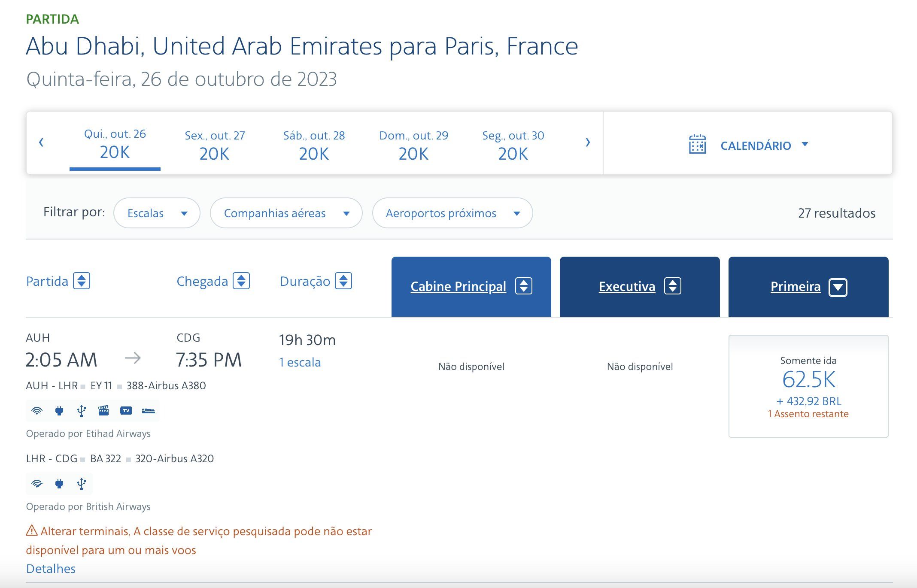The image size is (917, 588).
Task: Click the 'BA 322' flight number
Action: (106, 458)
